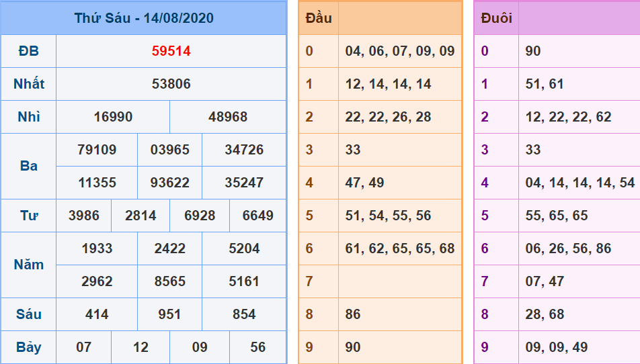Screen dimensions: 640x364
Task: Select second prize number 16990
Action: click(x=113, y=117)
